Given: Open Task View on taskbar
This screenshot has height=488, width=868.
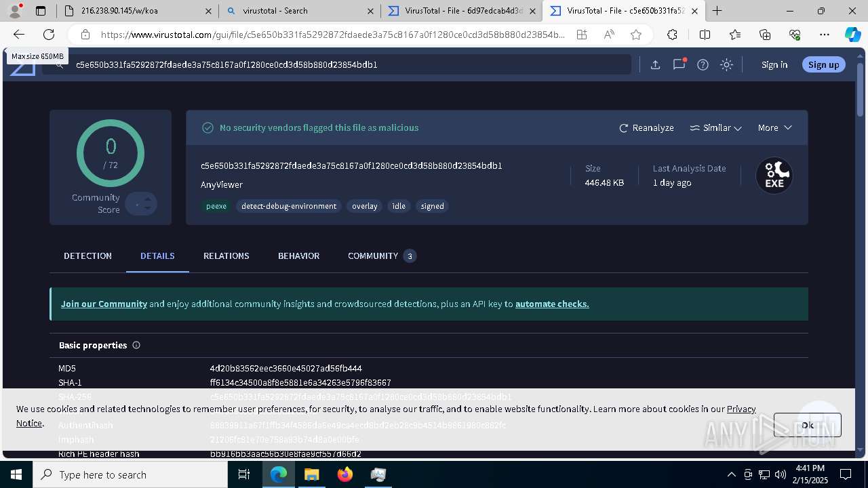Looking at the screenshot, I should [x=244, y=474].
